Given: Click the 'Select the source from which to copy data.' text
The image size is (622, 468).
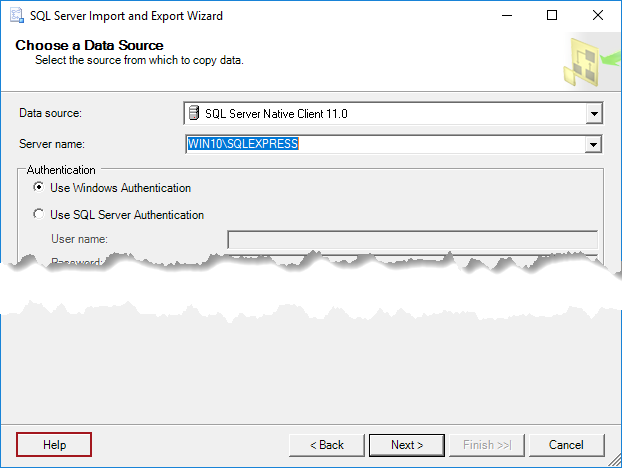Looking at the screenshot, I should [x=139, y=60].
